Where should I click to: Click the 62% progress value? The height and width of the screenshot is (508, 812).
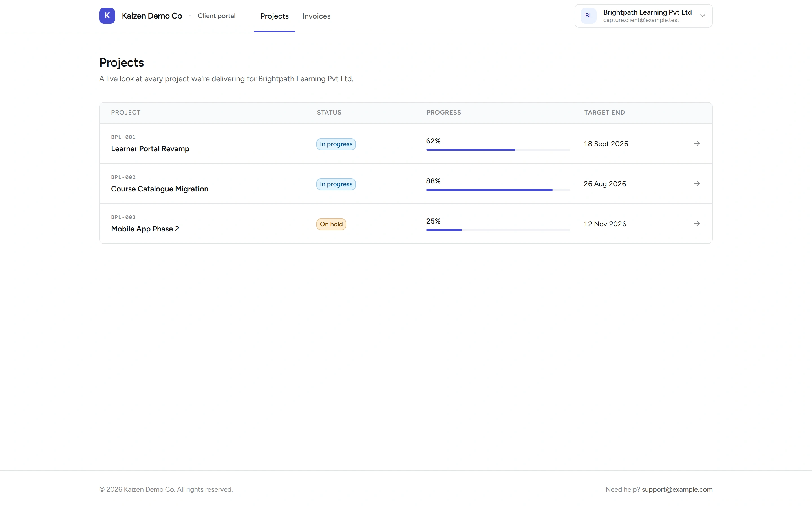click(x=433, y=141)
